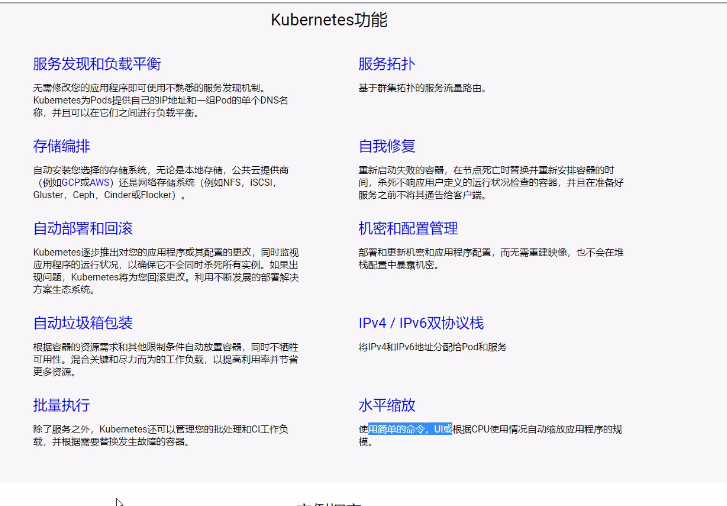The width and height of the screenshot is (727, 506).
Task: Click the paragraph starting 部署和更新机密
Action: coord(491,259)
